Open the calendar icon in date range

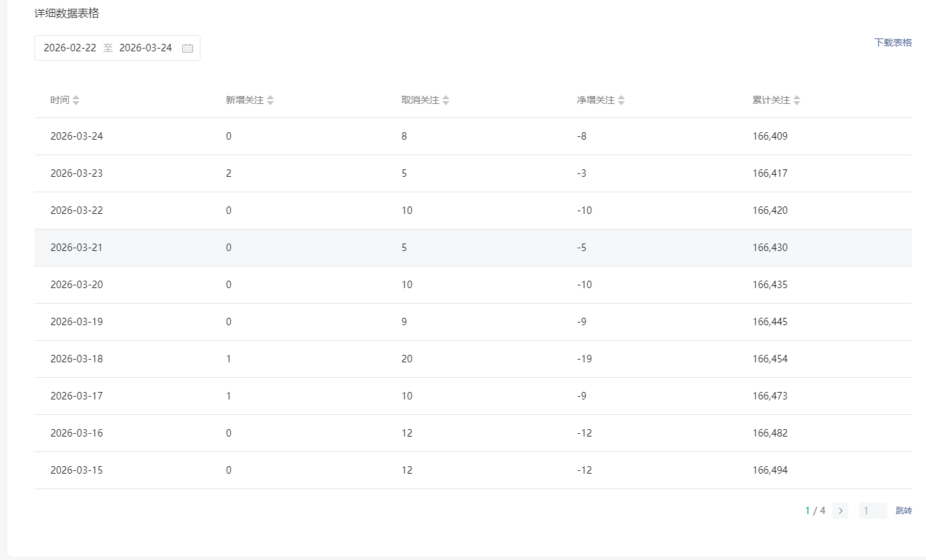click(188, 48)
